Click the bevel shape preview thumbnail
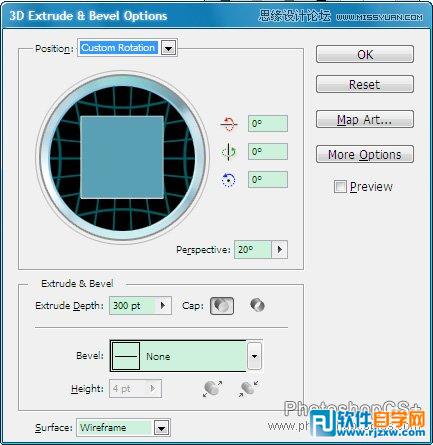This screenshot has height=445, width=433. click(126, 356)
